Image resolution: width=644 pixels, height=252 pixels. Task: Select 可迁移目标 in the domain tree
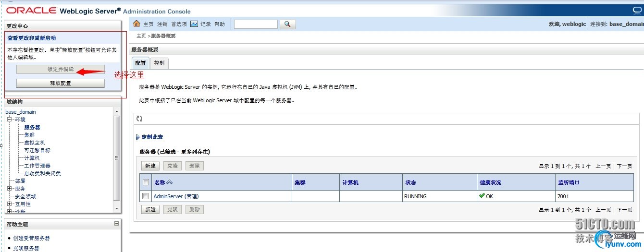click(x=37, y=150)
